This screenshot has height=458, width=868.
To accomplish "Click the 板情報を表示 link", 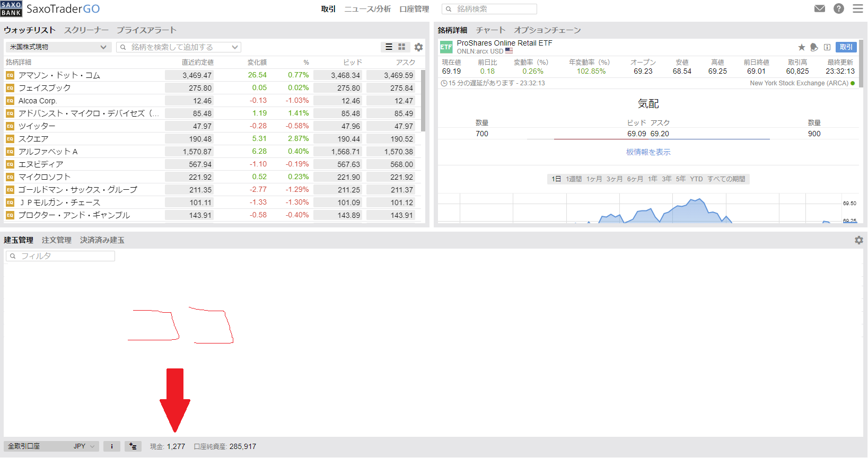I will tap(648, 152).
